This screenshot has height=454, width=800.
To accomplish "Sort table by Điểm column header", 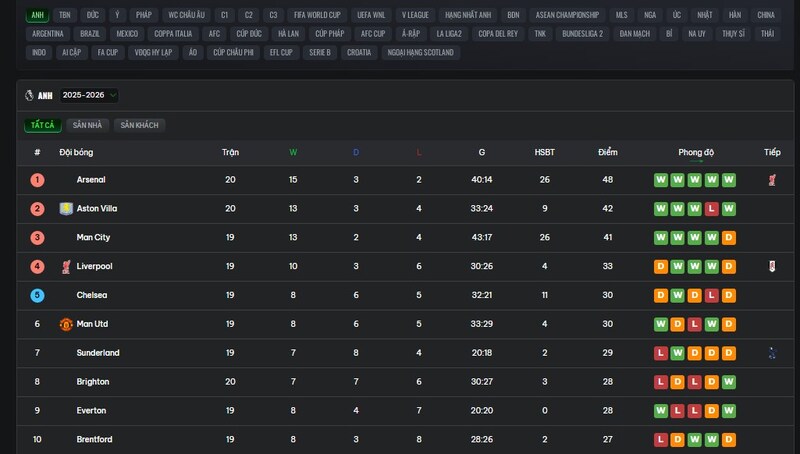I will pos(607,152).
